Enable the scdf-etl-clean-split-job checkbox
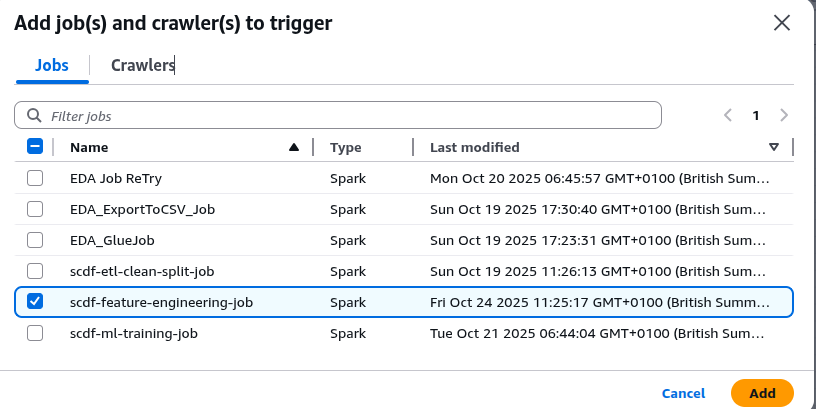 35,271
